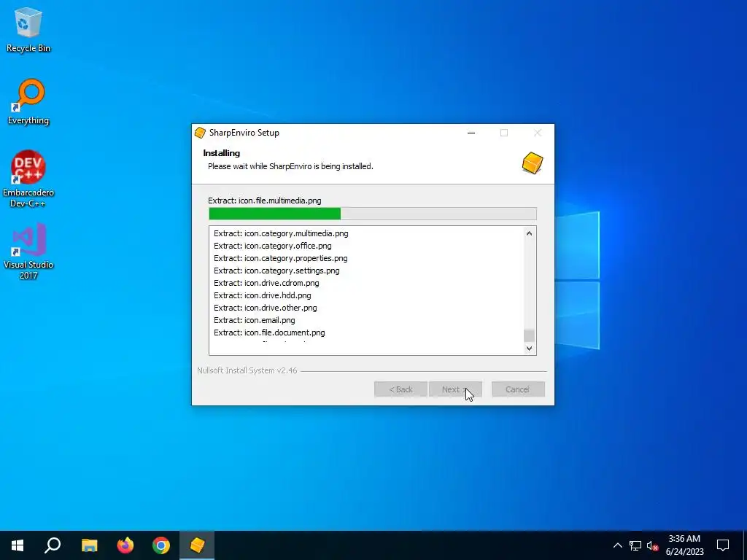Select 'Extract: icon.category.settings.png' log line
The height and width of the screenshot is (560, 747).
pyautogui.click(x=276, y=271)
